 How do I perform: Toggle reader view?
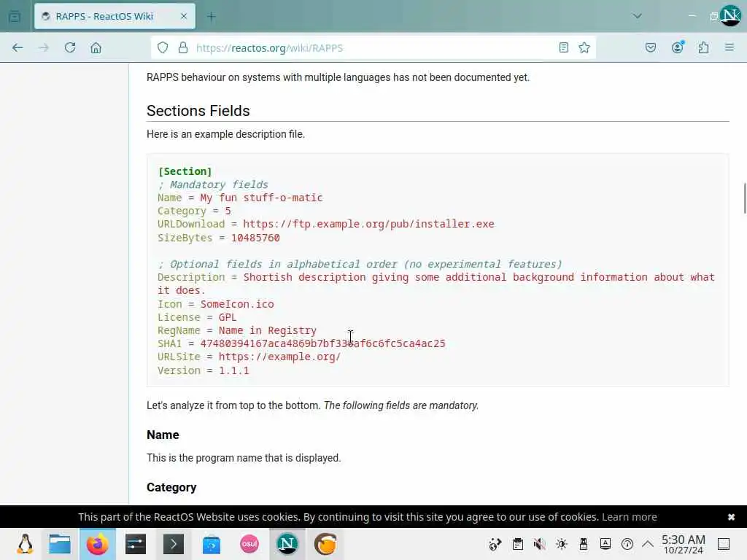tap(564, 47)
